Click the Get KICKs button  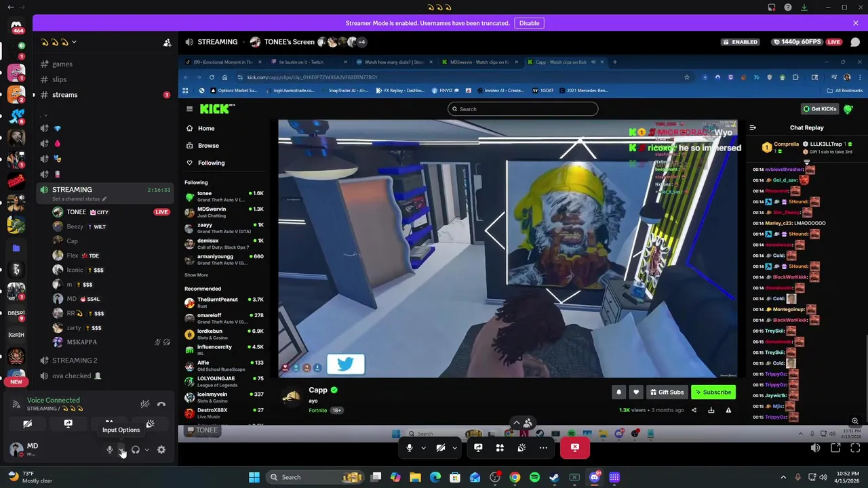coord(820,109)
